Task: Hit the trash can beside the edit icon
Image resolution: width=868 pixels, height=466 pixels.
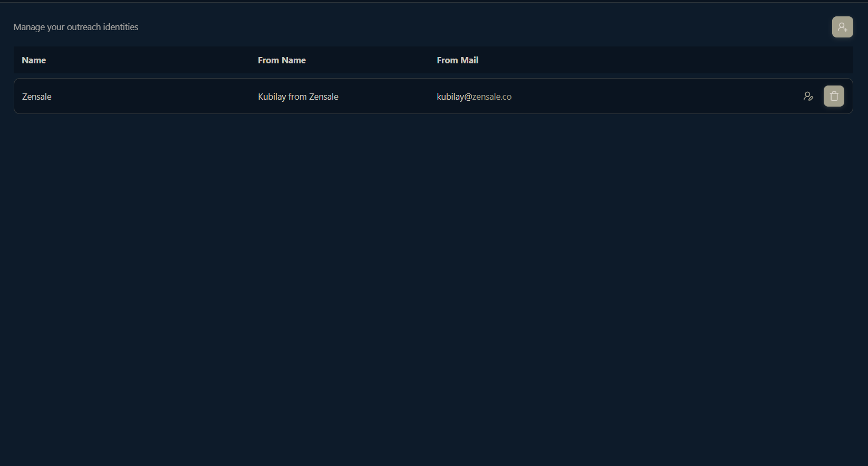Action: [x=834, y=96]
